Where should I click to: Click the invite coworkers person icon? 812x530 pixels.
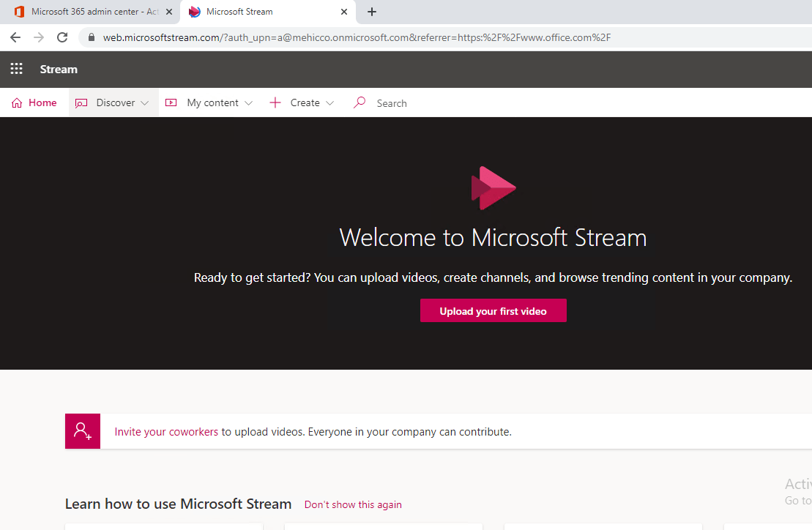click(x=83, y=431)
